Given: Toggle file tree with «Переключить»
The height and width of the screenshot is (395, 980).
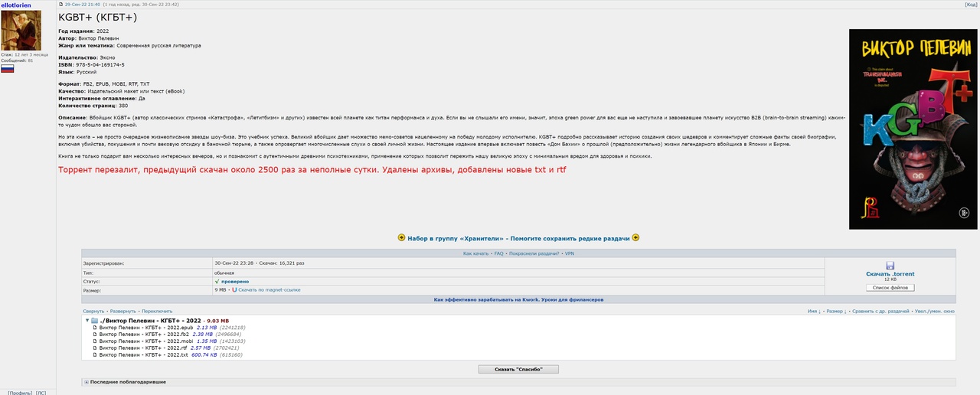Looking at the screenshot, I should pyautogui.click(x=157, y=312).
